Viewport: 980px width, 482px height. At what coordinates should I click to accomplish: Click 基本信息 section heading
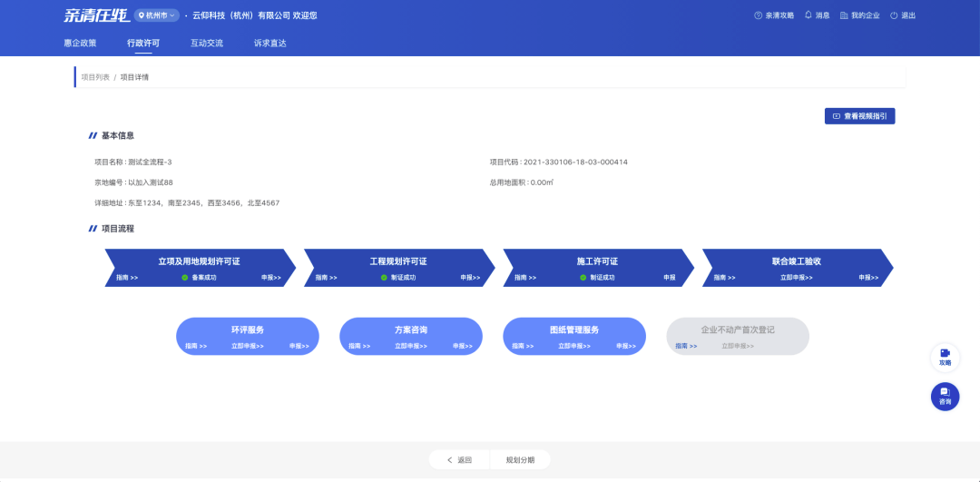click(x=117, y=135)
